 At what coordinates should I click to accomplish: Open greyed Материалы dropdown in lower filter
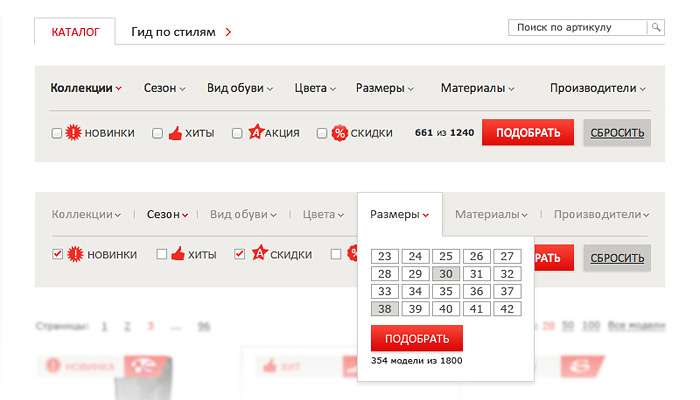(492, 214)
